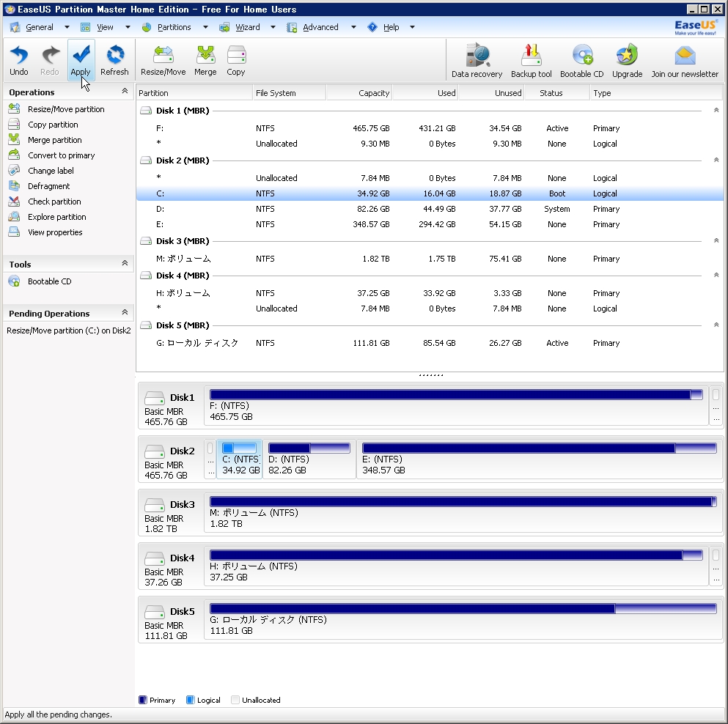Select the E: partition bar on Disk2
This screenshot has height=724, width=728.
pyautogui.click(x=538, y=459)
